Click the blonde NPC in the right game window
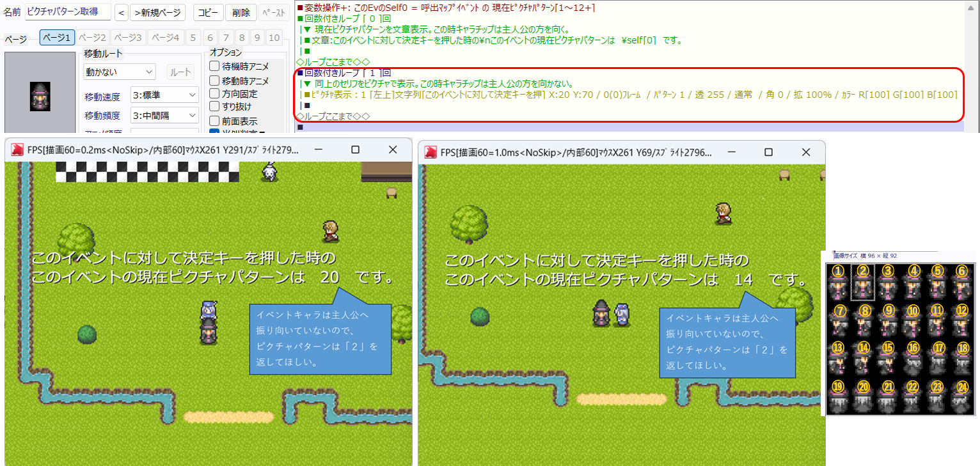The height and width of the screenshot is (466, 980). (x=725, y=213)
